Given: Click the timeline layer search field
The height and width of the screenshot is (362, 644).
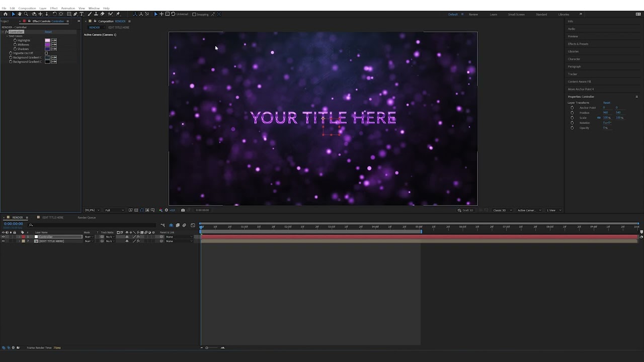Looking at the screenshot, I should tap(93, 225).
